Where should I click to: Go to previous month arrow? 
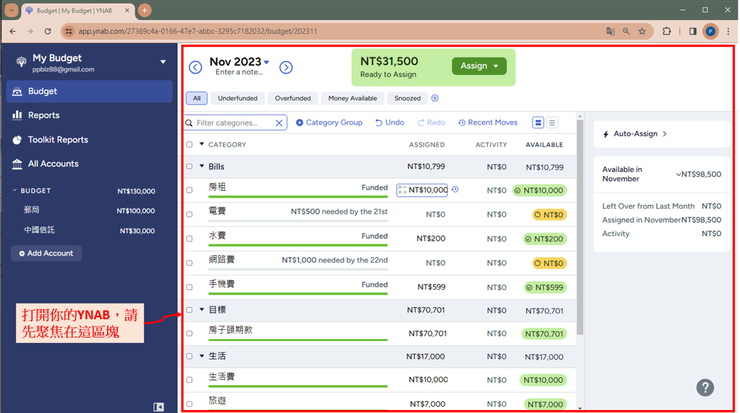[195, 67]
